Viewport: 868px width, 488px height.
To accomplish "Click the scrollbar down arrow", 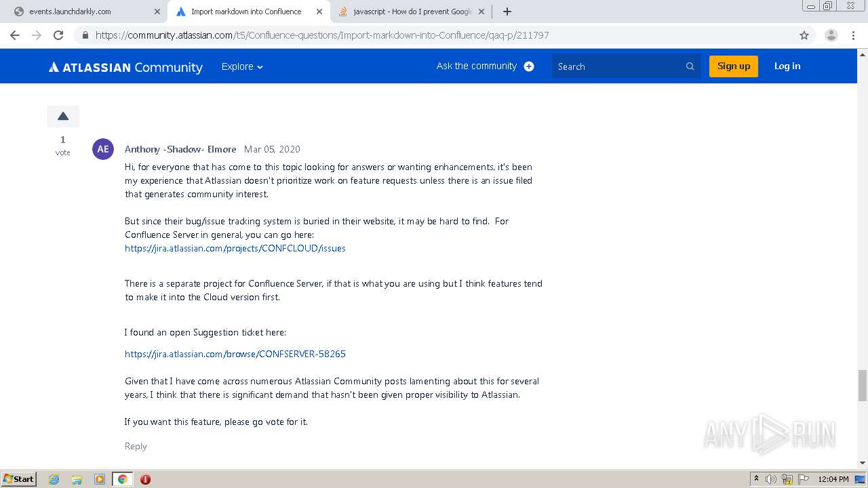I will (863, 463).
